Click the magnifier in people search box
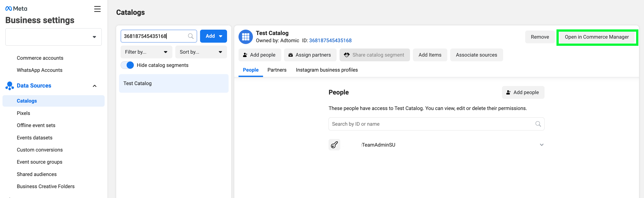This screenshot has height=198, width=644. [x=538, y=124]
